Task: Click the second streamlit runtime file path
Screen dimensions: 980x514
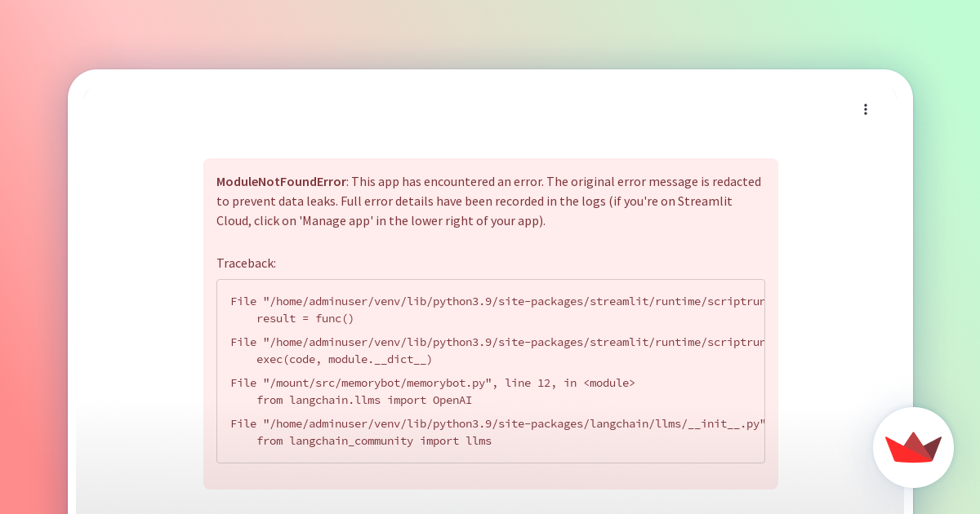Action: point(497,342)
